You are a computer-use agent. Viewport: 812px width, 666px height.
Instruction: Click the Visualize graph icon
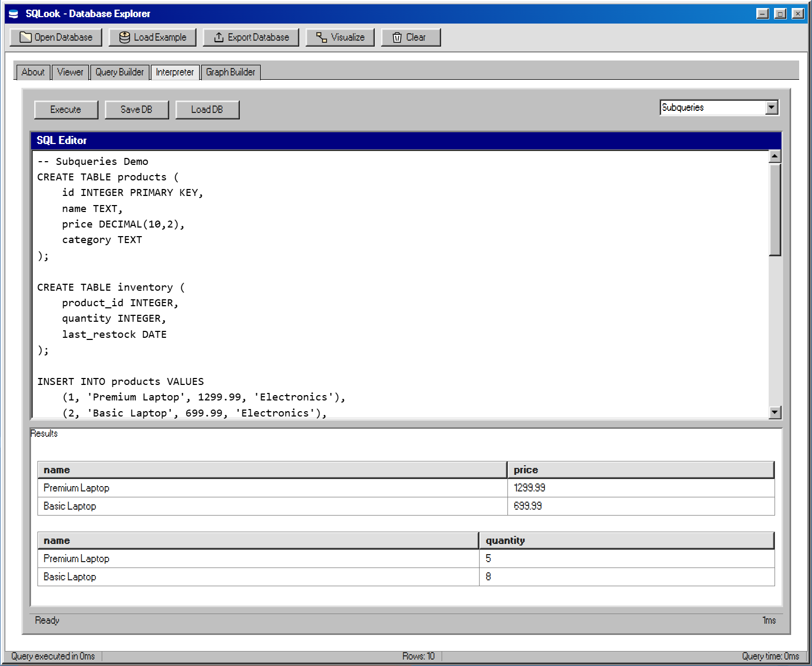320,37
